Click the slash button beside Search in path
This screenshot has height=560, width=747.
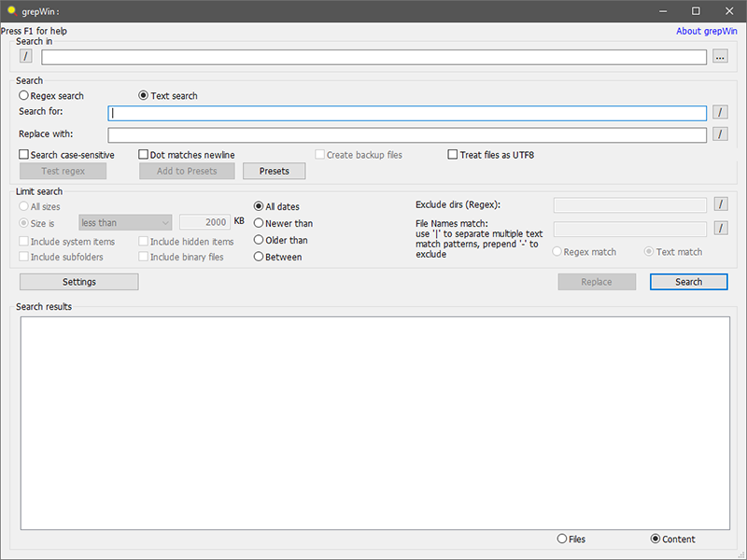(x=26, y=57)
